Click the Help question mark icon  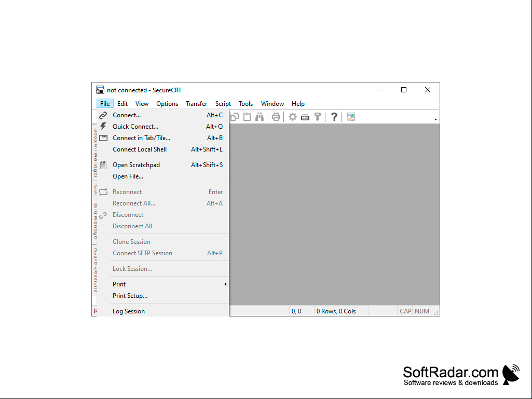coord(334,117)
